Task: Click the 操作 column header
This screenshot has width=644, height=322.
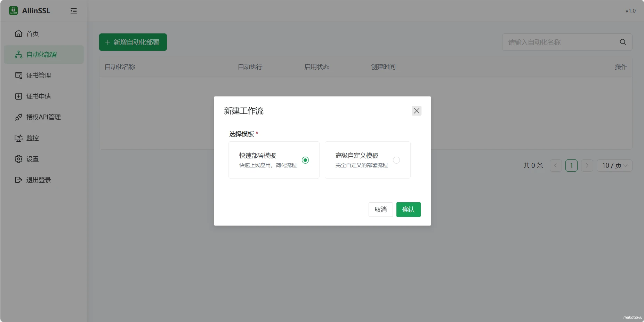Action: pyautogui.click(x=621, y=66)
